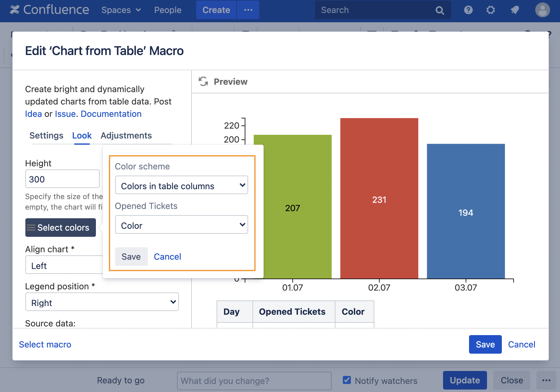Click the notifications icon in header
This screenshot has height=392, width=560.
coord(515,10)
